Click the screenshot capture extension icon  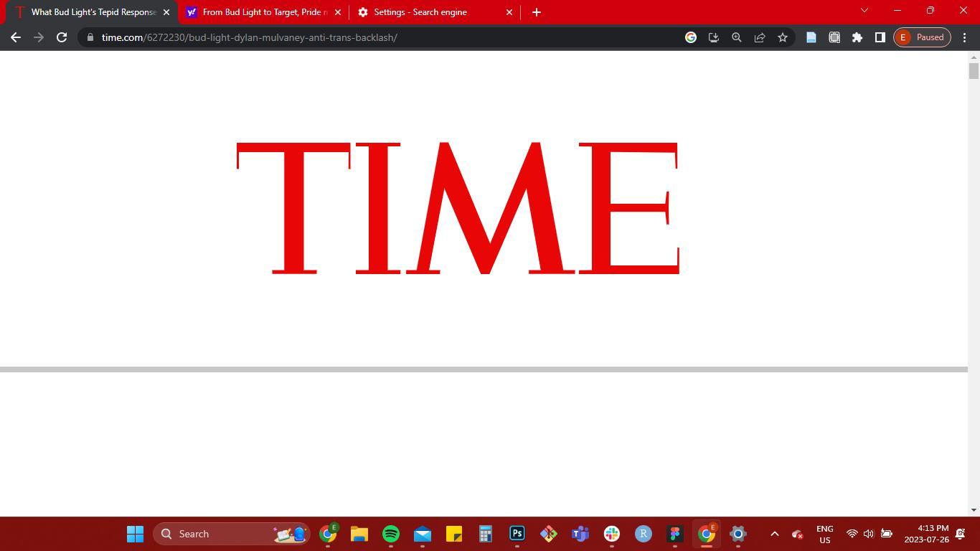[834, 37]
